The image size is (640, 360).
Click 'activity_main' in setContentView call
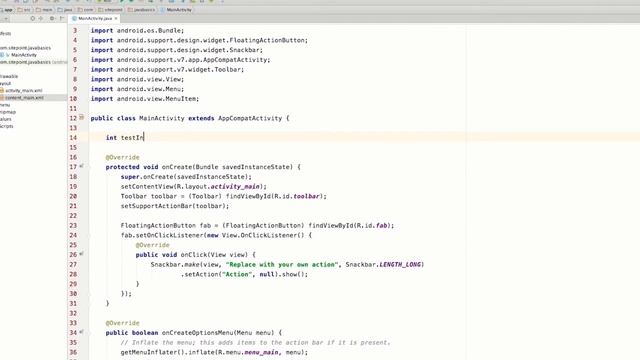[x=235, y=187]
